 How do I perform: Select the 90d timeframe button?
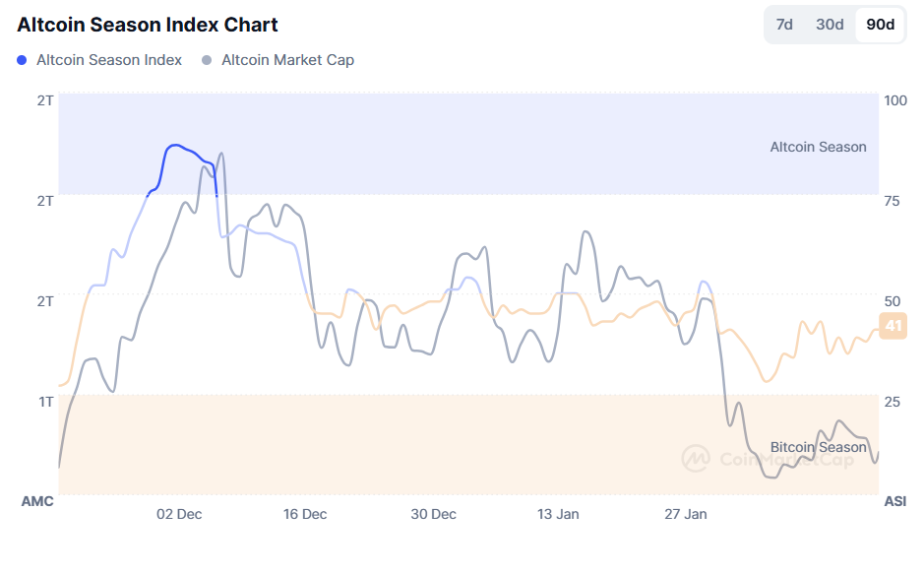pyautogui.click(x=878, y=24)
